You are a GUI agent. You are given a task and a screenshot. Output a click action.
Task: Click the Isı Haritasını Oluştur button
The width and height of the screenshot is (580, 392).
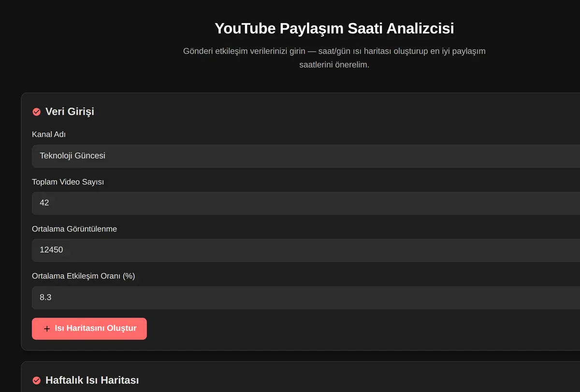tap(89, 329)
